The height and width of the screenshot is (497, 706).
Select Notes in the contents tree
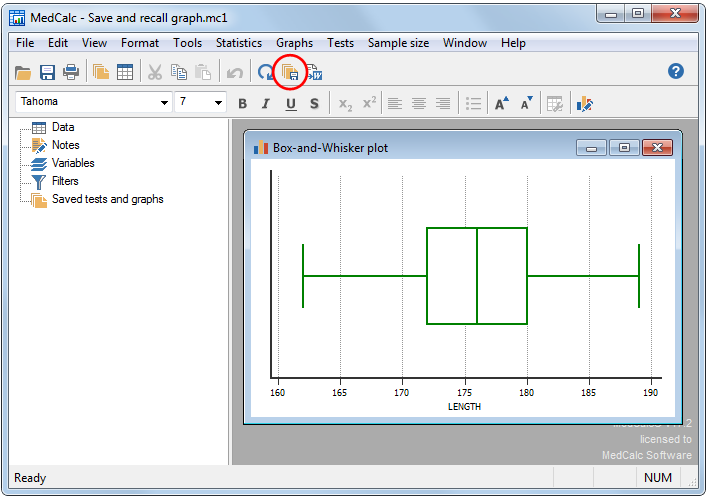[66, 145]
